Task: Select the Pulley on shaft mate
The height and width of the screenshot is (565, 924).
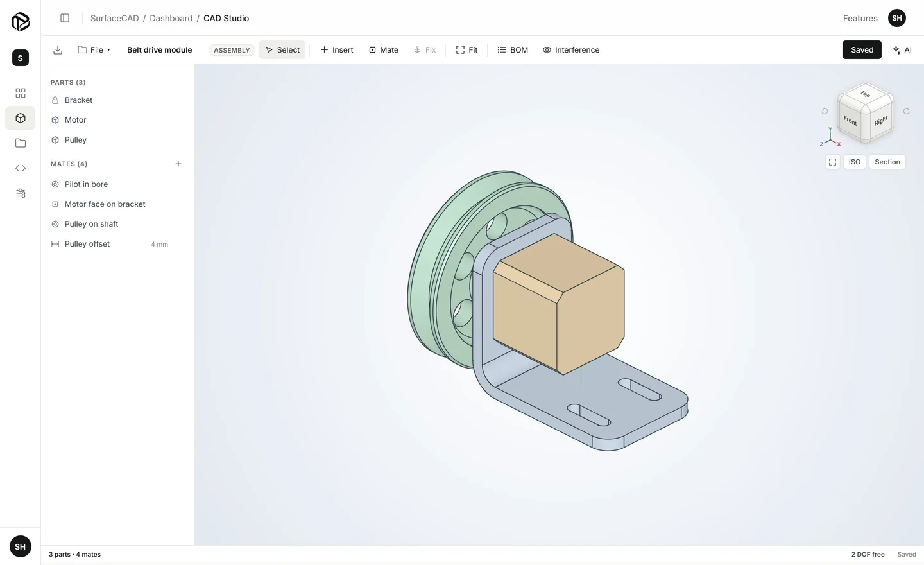Action: [x=117, y=224]
